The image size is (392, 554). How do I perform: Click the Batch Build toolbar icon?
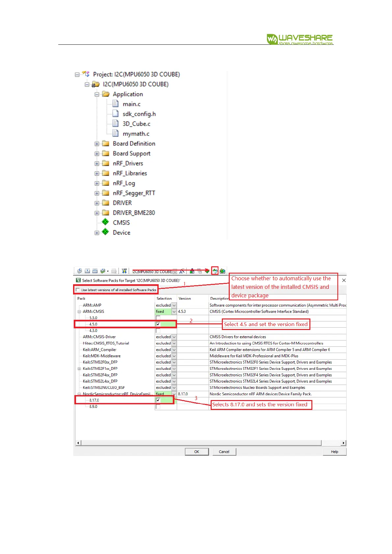coord(103,271)
